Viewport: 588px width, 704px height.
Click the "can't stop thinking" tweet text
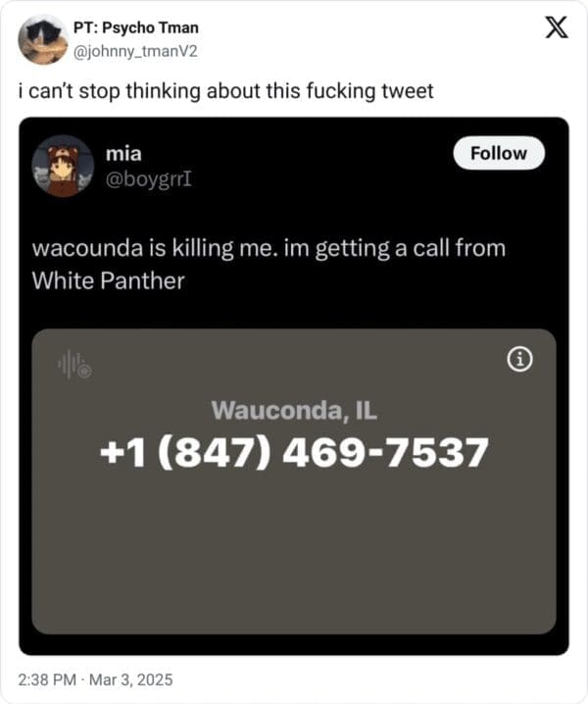pyautogui.click(x=225, y=91)
